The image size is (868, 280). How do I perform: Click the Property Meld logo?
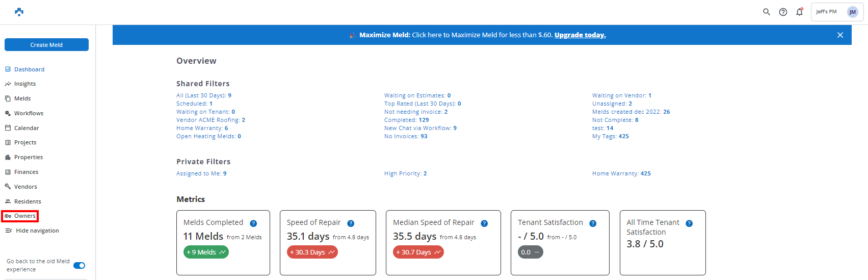tap(19, 12)
